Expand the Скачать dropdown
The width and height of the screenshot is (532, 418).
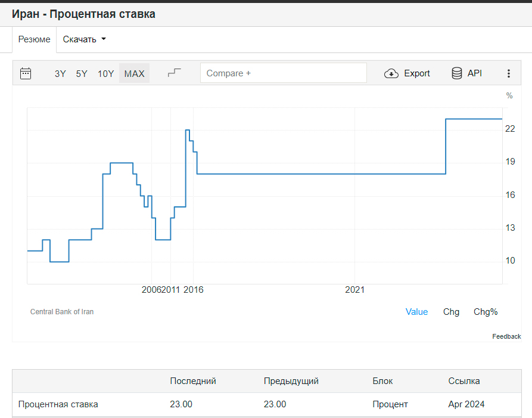coord(84,39)
